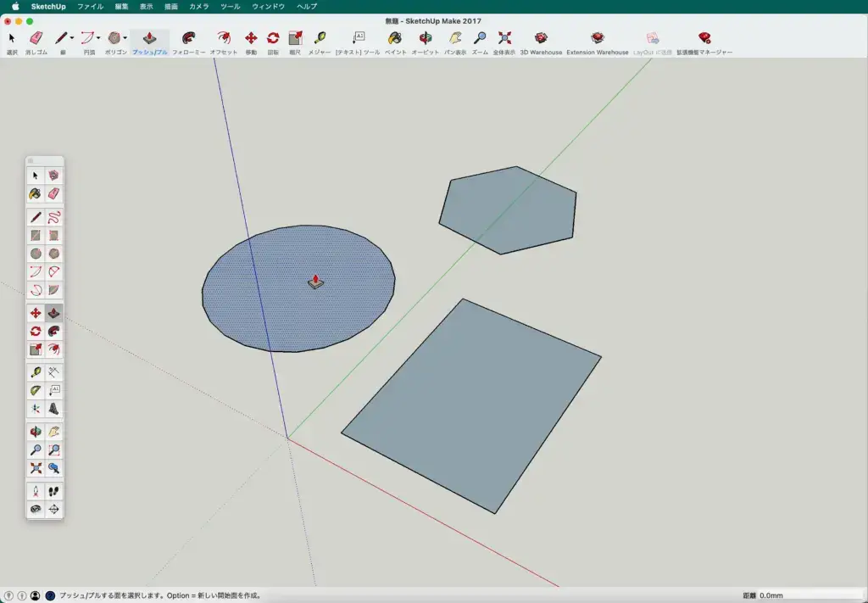Open the 描画 menu
Viewport: 868px width, 603px height.
[x=171, y=7]
